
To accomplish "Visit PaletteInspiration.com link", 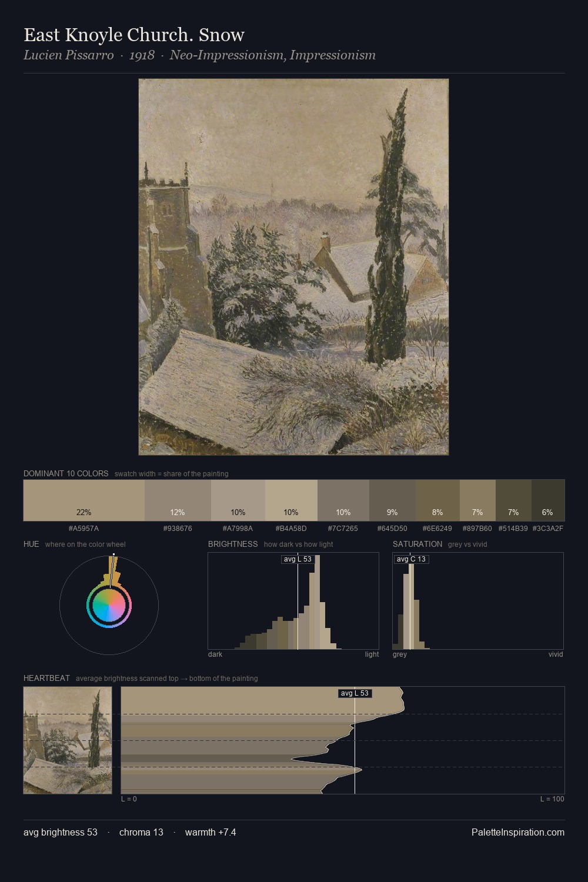I will (x=518, y=832).
